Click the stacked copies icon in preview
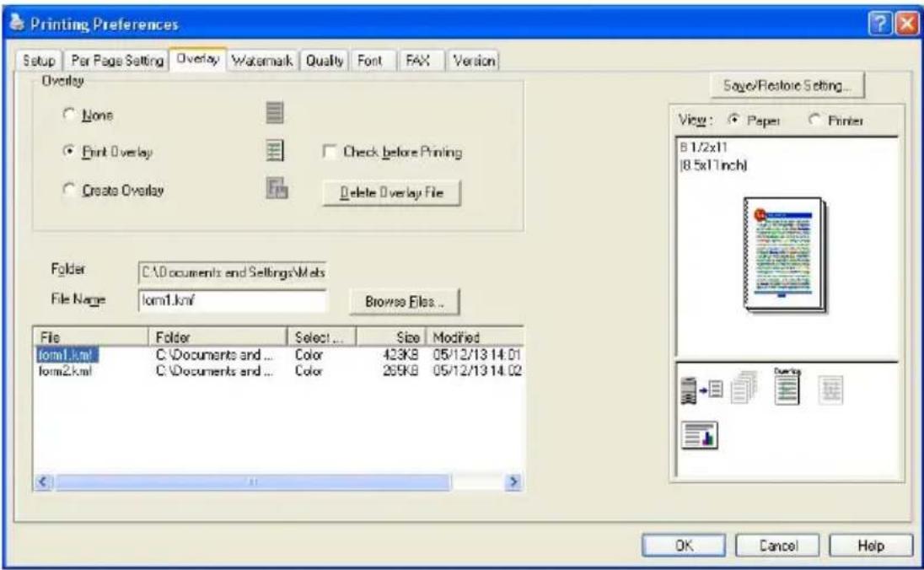The width and height of the screenshot is (924, 570). pyautogui.click(x=744, y=387)
